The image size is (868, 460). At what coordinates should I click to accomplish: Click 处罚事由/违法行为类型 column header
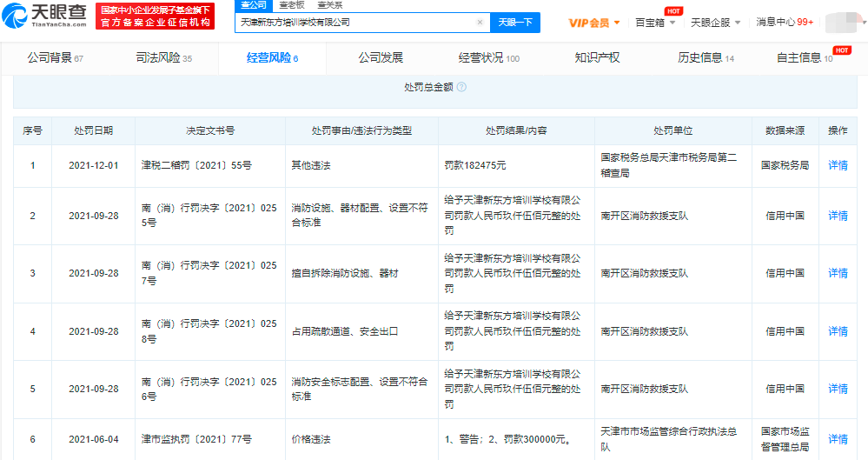click(361, 130)
